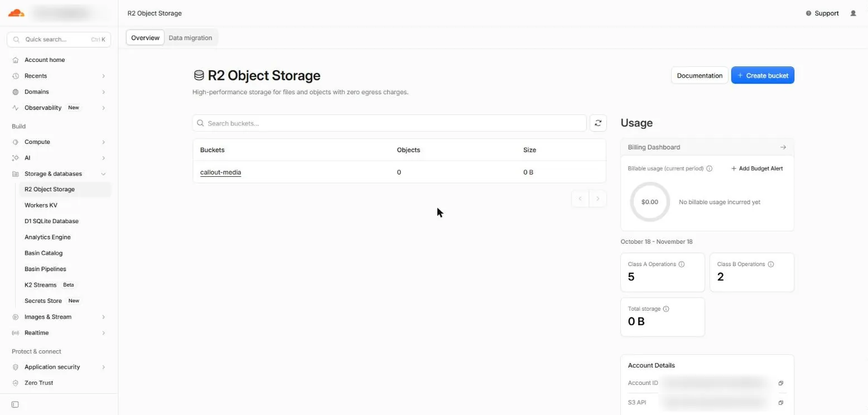The width and height of the screenshot is (868, 415).
Task: Refresh the buckets list
Action: [x=598, y=123]
